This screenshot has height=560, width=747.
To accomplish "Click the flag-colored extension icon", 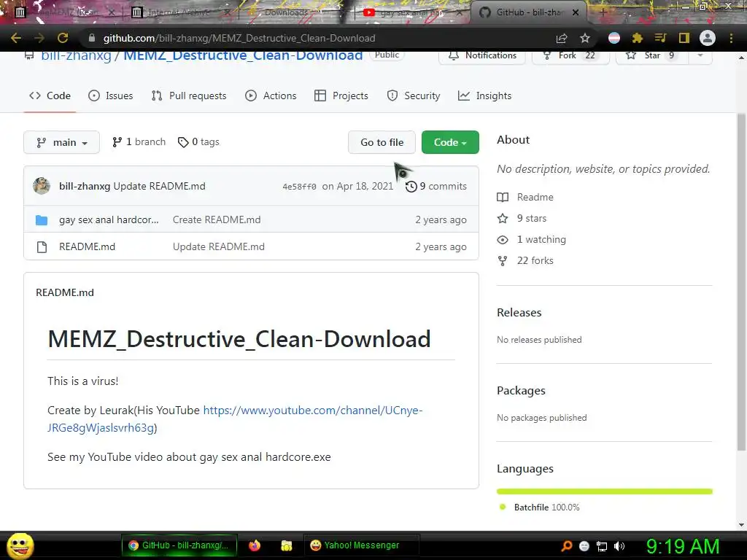I will click(x=614, y=38).
